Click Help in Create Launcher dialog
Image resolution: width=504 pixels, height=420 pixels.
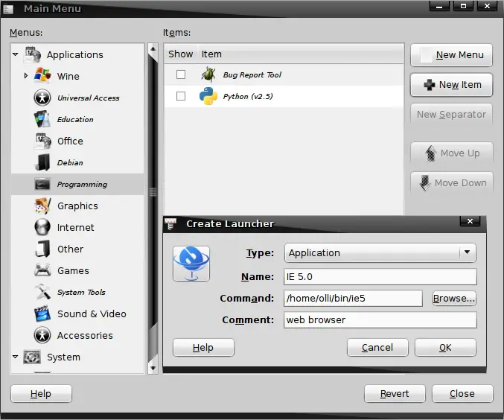[x=203, y=347]
